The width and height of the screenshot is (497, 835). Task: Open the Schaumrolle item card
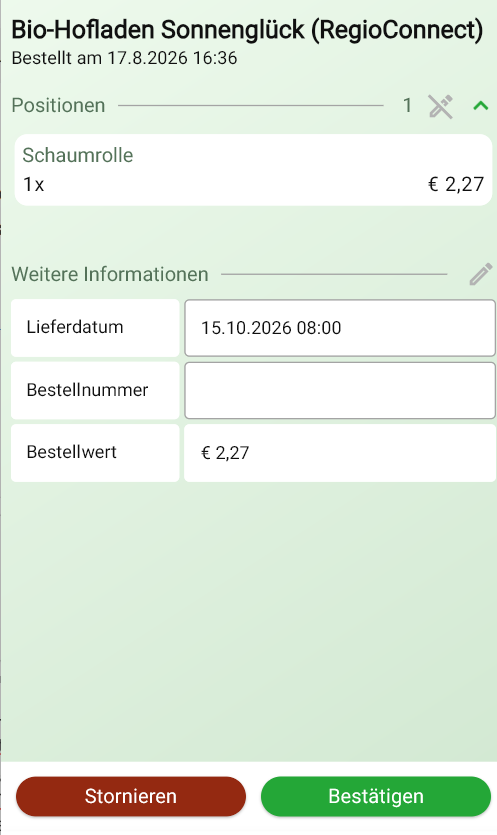(x=253, y=170)
